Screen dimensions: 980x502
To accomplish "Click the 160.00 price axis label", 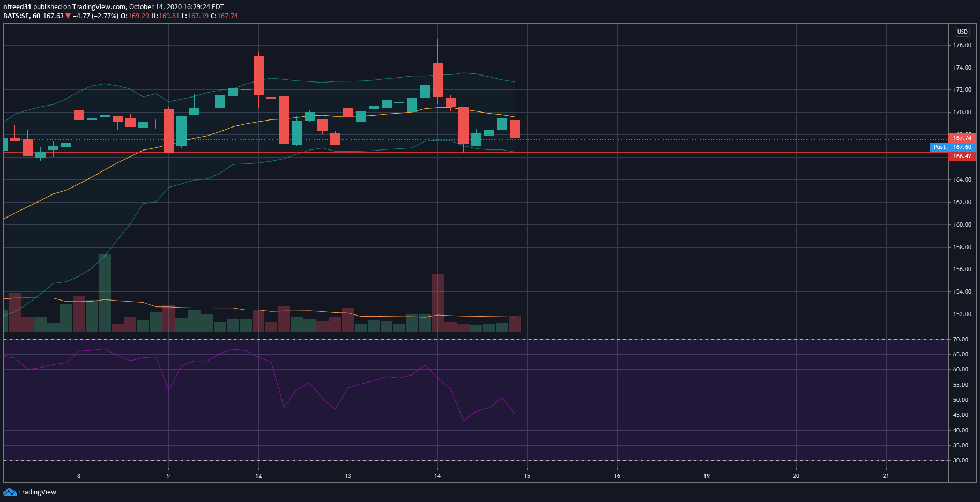I will [x=962, y=224].
